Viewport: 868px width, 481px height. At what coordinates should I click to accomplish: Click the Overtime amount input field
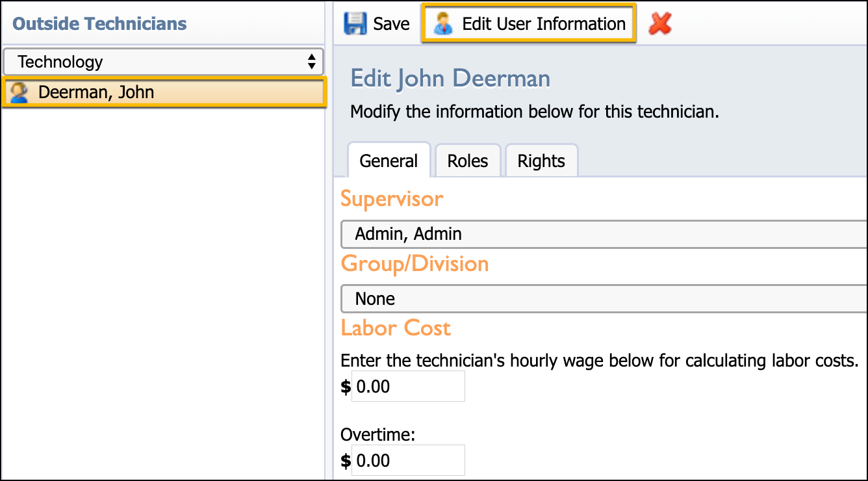coord(408,461)
